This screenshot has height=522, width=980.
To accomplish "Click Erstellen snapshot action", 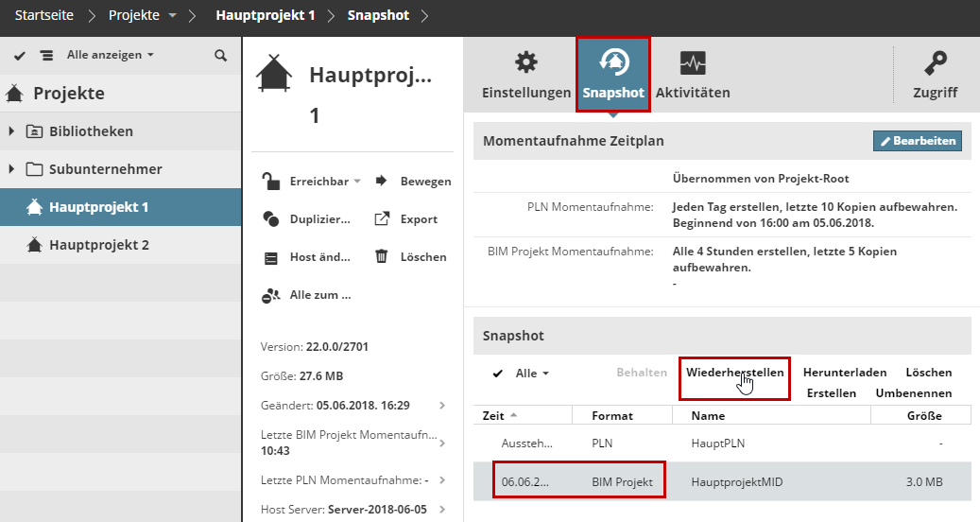I will click(832, 393).
